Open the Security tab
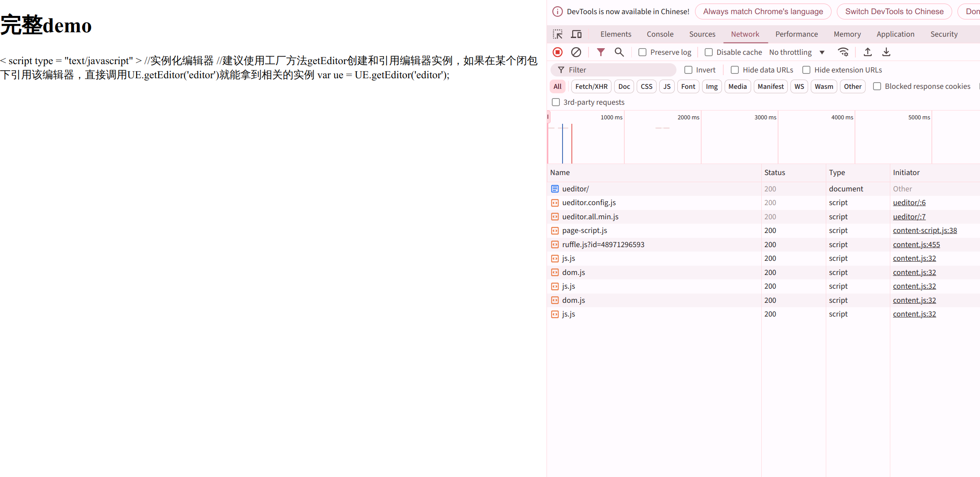This screenshot has height=477, width=980. [944, 34]
